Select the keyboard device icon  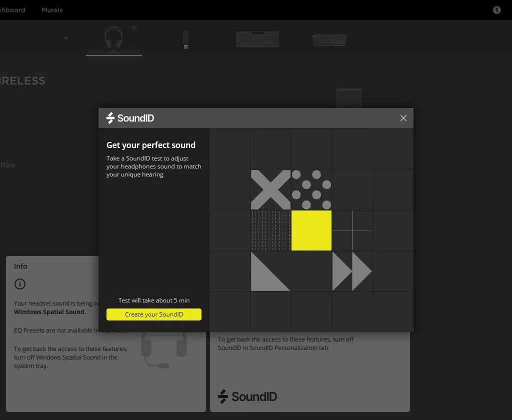point(257,39)
